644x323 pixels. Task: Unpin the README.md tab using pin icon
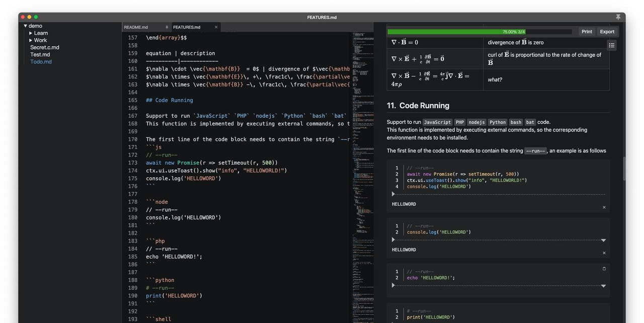(167, 27)
